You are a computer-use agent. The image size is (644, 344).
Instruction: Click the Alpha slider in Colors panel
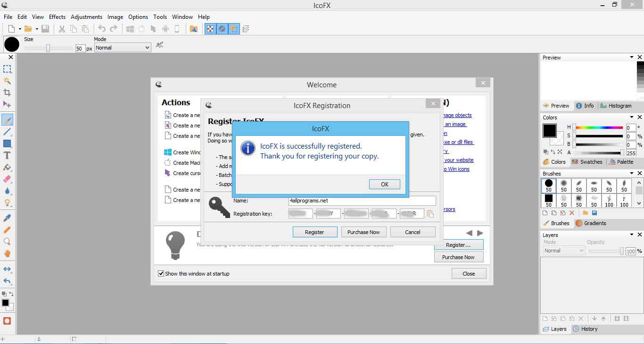599,153
